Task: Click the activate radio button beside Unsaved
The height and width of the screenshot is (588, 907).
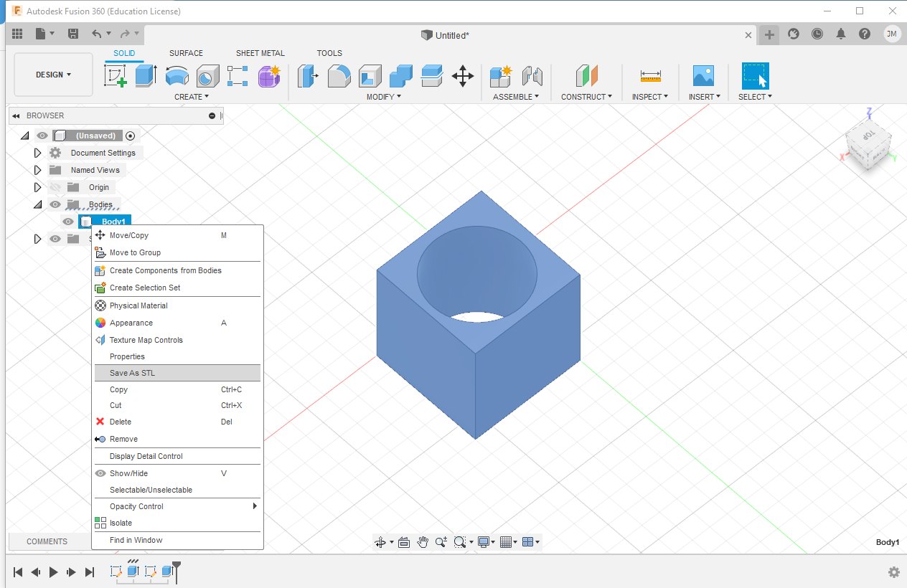Action: pos(130,136)
